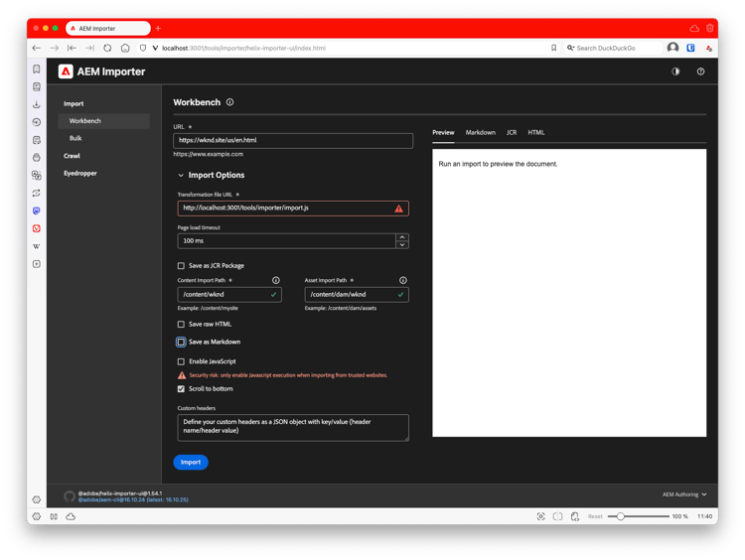Open the user profile avatar icon

point(672,48)
